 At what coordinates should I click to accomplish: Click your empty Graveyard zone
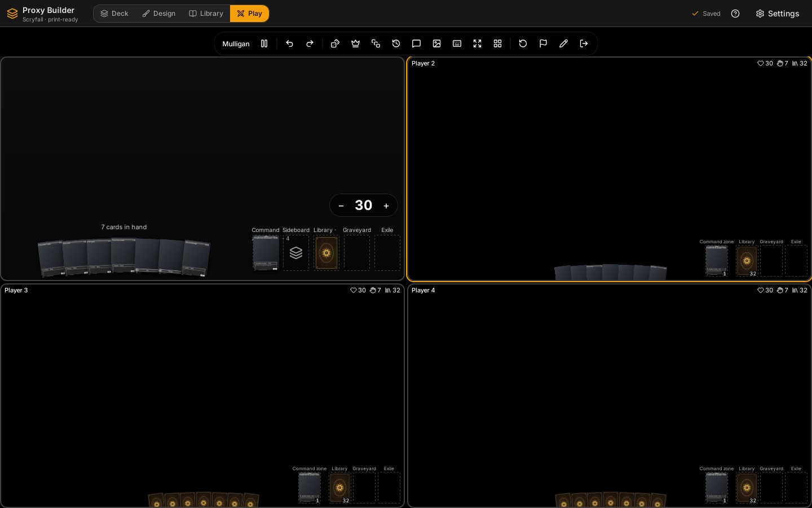357,253
